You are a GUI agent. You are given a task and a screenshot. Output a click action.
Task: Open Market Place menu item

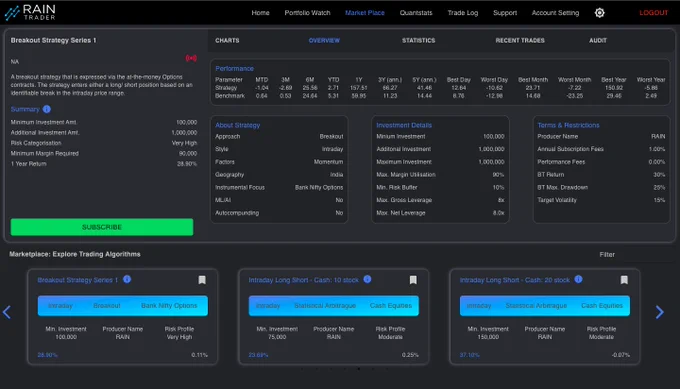click(365, 13)
